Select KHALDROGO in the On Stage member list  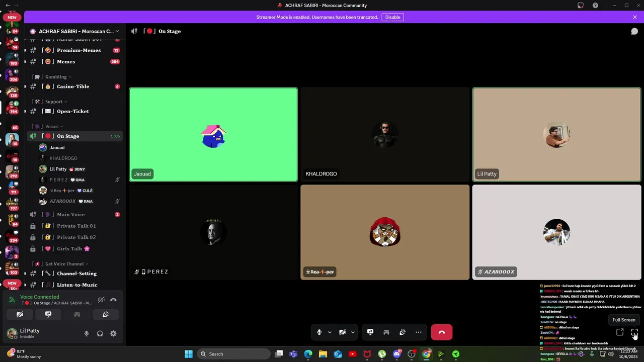79,158
